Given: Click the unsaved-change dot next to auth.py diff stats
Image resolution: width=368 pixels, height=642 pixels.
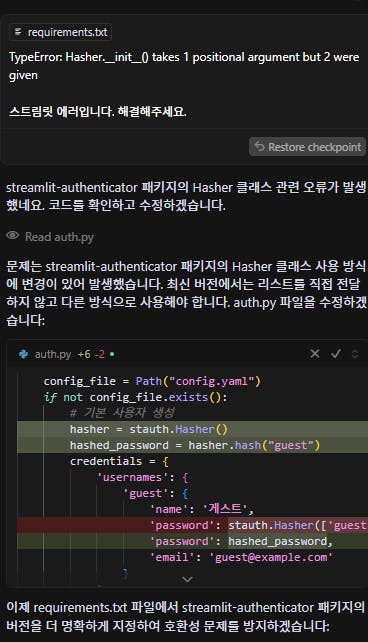Looking at the screenshot, I should tap(112, 354).
